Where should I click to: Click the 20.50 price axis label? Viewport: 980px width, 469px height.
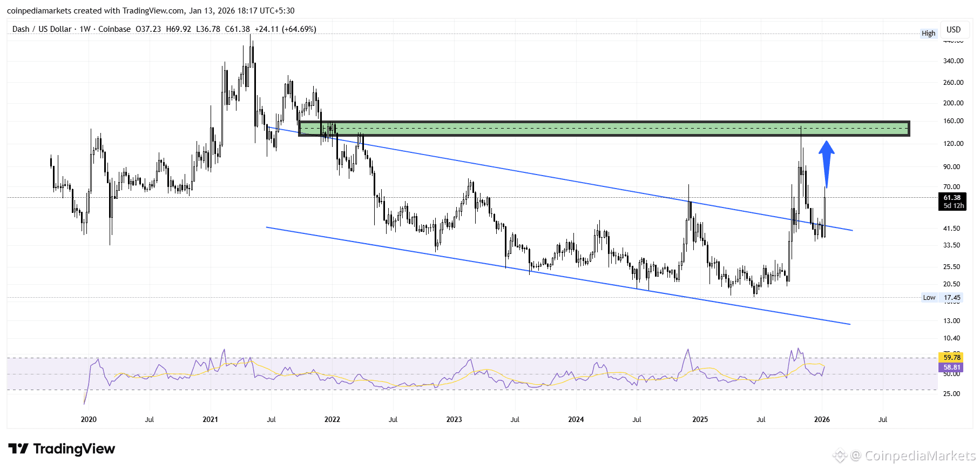(x=951, y=284)
